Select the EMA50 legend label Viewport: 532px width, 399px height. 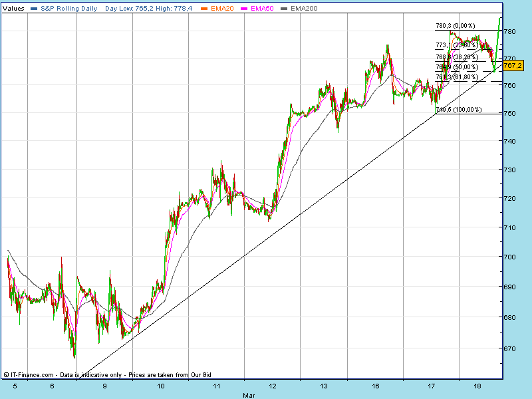point(262,9)
